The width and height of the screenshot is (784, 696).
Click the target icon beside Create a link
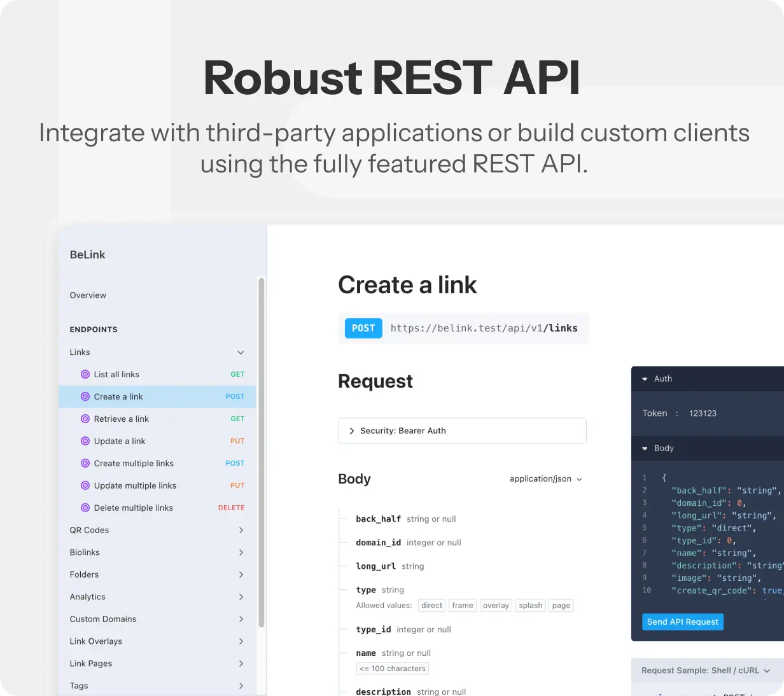tap(85, 396)
